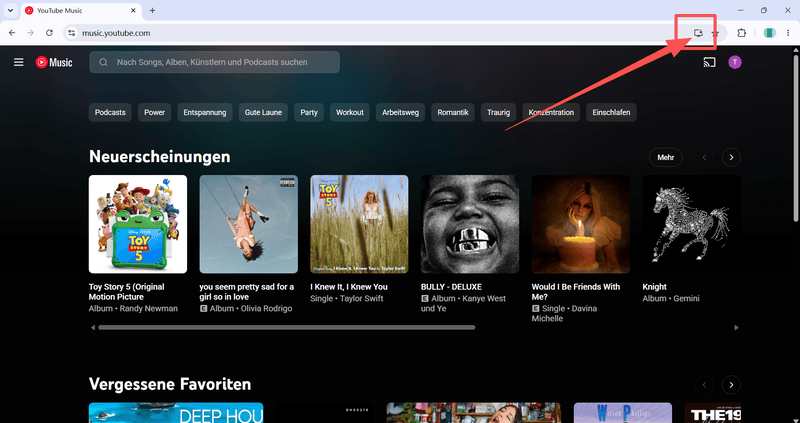Click the horizontal scrollbar right arrow
Screen dimensions: 800x423
[736, 328]
